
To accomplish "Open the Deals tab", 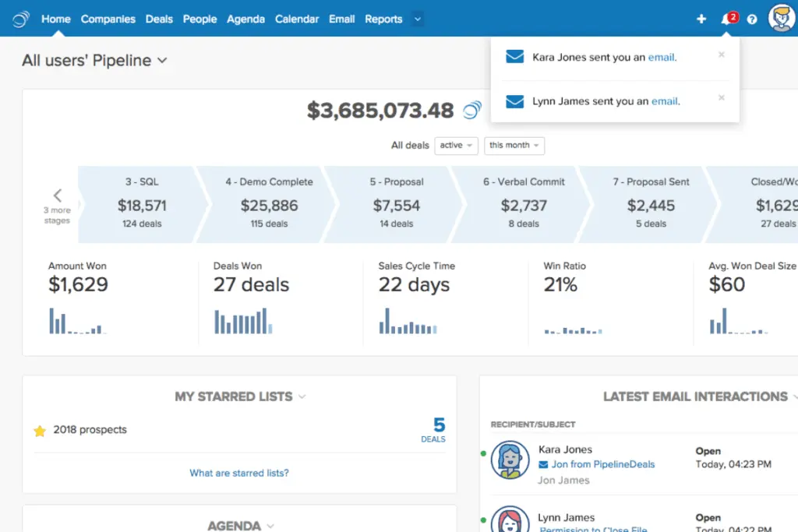I will (x=159, y=19).
